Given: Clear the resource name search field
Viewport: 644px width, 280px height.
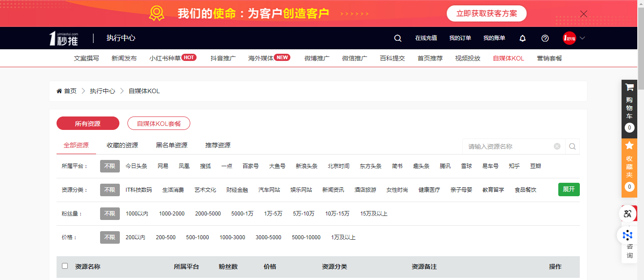Looking at the screenshot, I should click(x=557, y=146).
